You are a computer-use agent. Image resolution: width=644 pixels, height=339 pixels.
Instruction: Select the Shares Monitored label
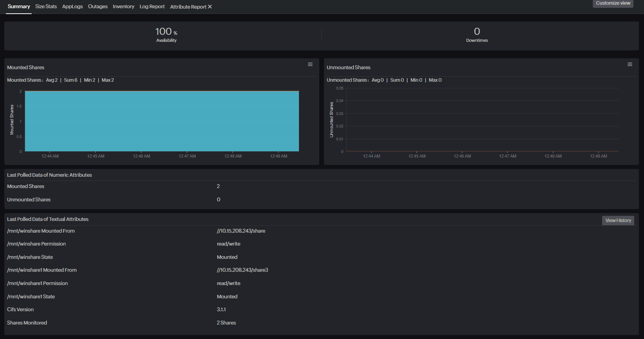pyautogui.click(x=27, y=323)
